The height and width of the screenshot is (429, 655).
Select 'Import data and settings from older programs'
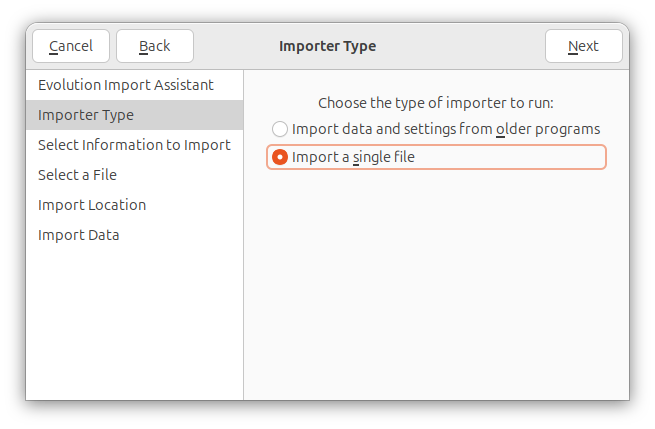pos(436,129)
